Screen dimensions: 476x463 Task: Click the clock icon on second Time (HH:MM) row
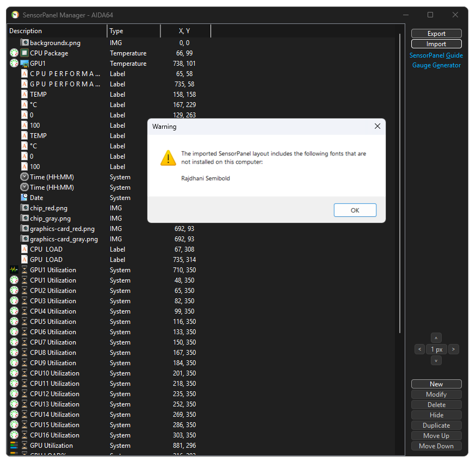[24, 187]
